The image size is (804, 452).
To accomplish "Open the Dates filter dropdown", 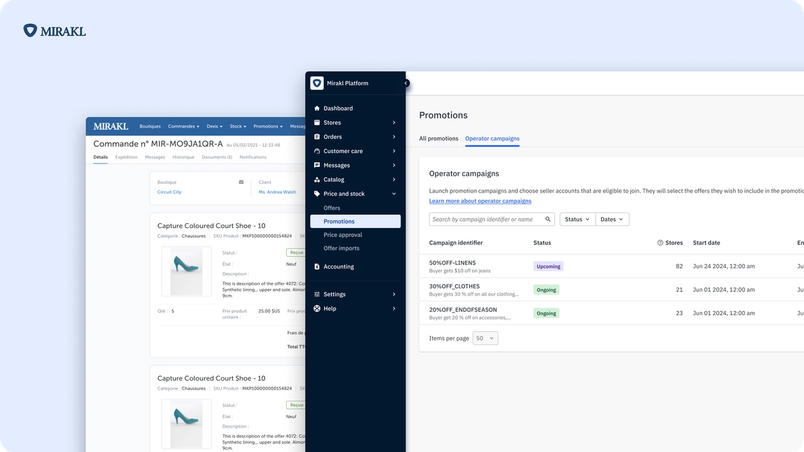I will tap(612, 219).
